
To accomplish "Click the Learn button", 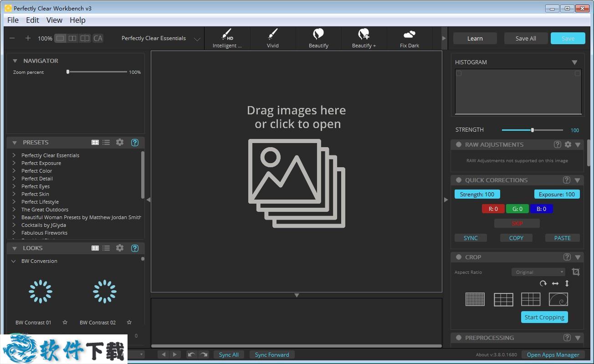I will (475, 38).
